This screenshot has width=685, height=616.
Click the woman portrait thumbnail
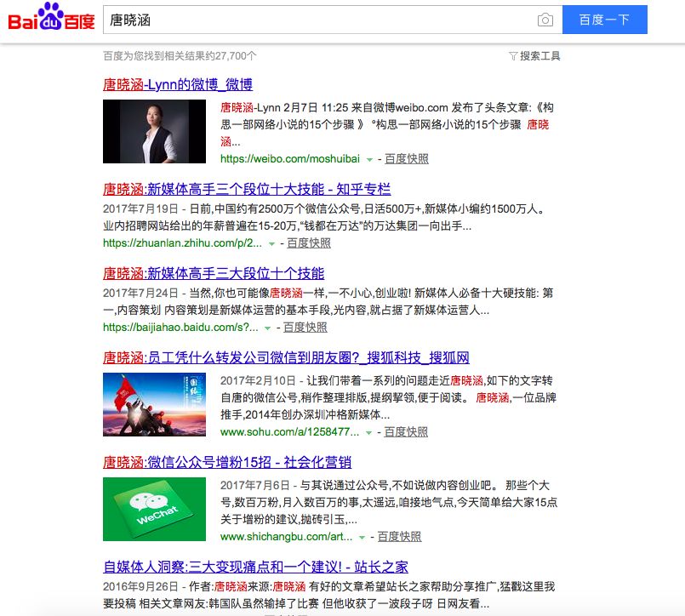pos(154,132)
